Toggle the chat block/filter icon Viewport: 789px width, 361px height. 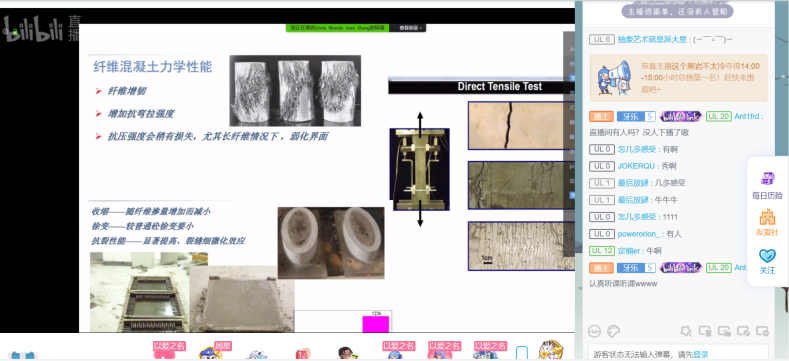coord(743,331)
